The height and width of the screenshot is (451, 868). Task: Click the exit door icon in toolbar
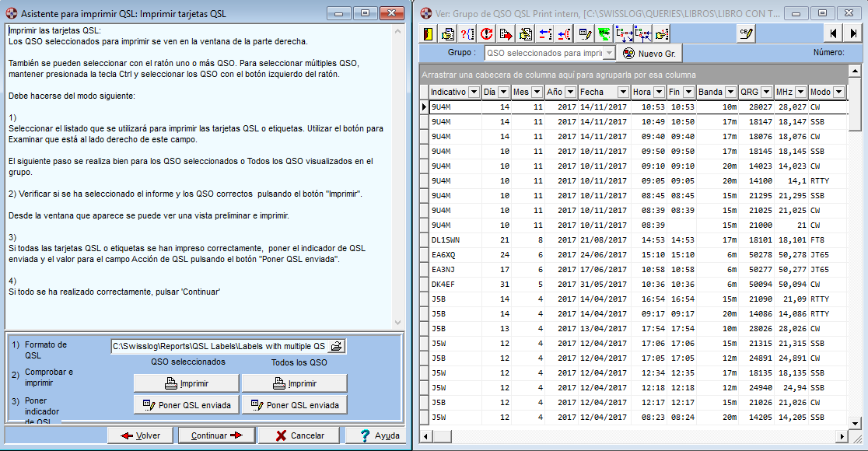pyautogui.click(x=429, y=33)
